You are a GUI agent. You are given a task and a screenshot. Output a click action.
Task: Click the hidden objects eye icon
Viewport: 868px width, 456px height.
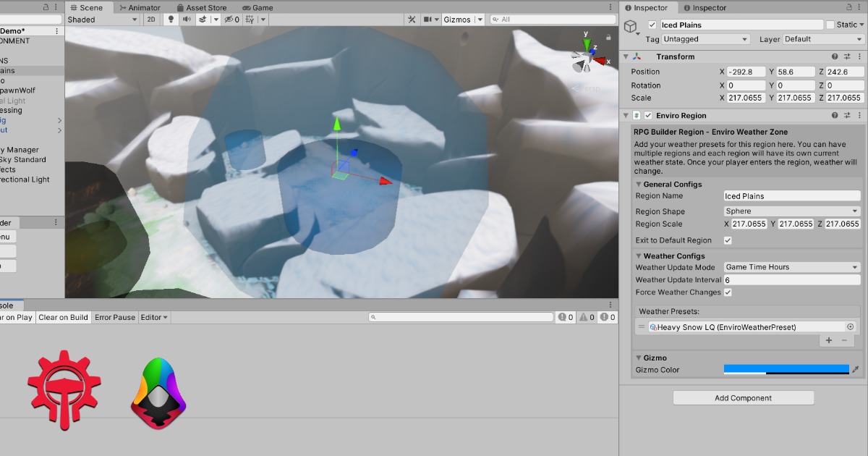[x=231, y=20]
